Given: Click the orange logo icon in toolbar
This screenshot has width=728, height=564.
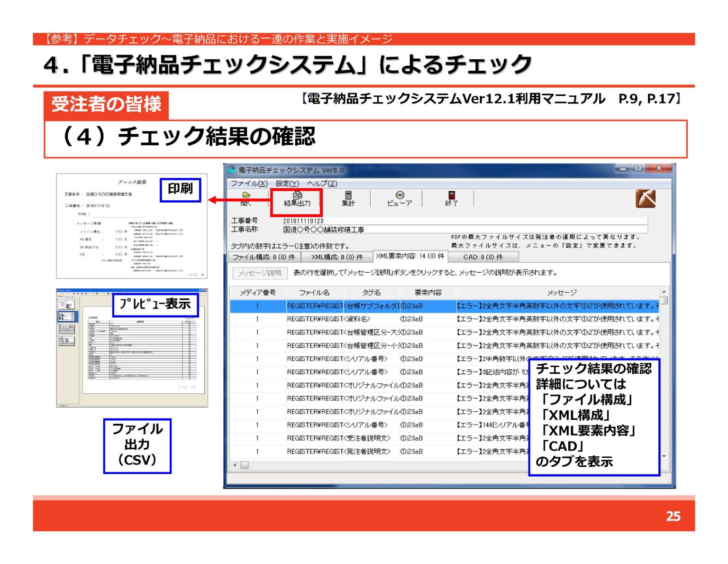Looking at the screenshot, I should 646,199.
